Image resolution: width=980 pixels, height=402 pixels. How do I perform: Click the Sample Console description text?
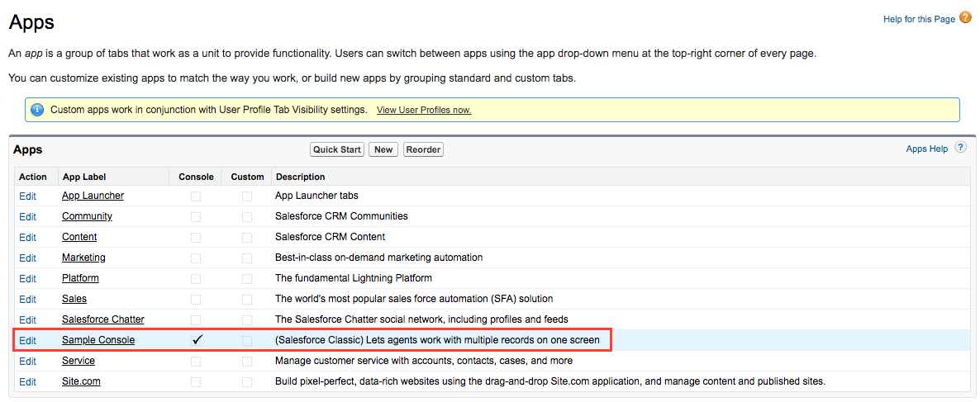pyautogui.click(x=437, y=340)
